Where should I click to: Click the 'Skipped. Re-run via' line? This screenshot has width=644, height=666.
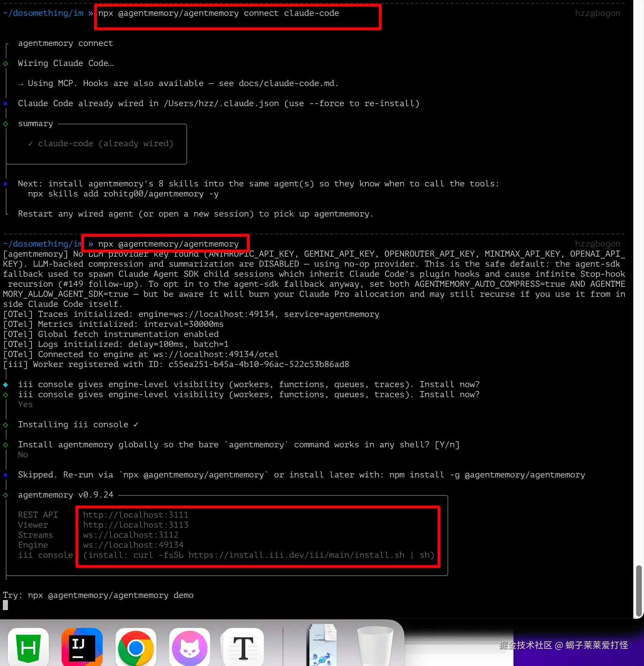[302, 475]
